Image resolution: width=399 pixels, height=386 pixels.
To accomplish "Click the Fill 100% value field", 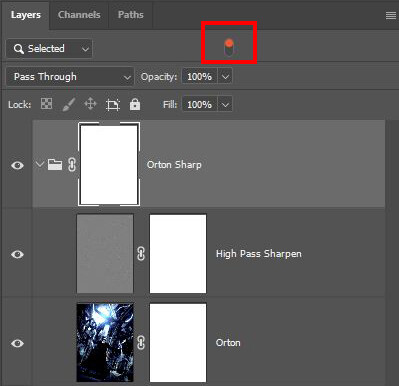I will (x=199, y=105).
